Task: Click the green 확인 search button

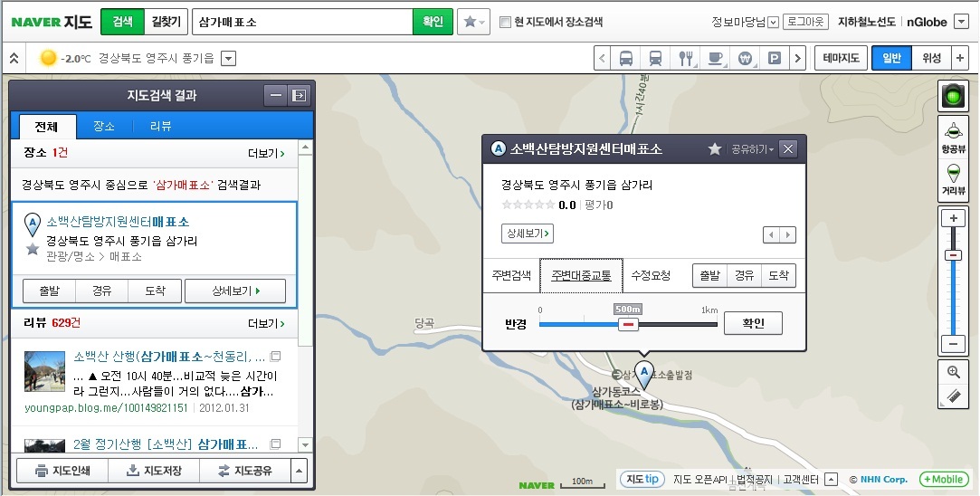Action: (x=433, y=22)
